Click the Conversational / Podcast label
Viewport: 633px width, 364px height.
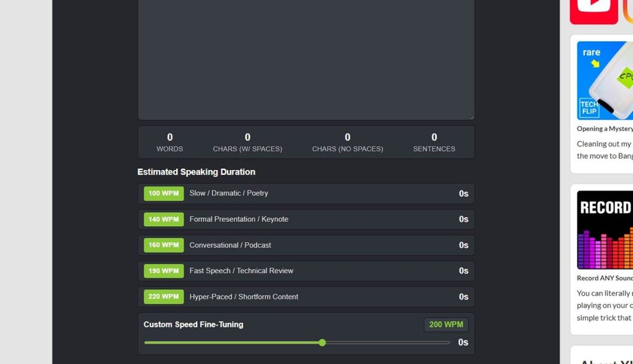(230, 245)
